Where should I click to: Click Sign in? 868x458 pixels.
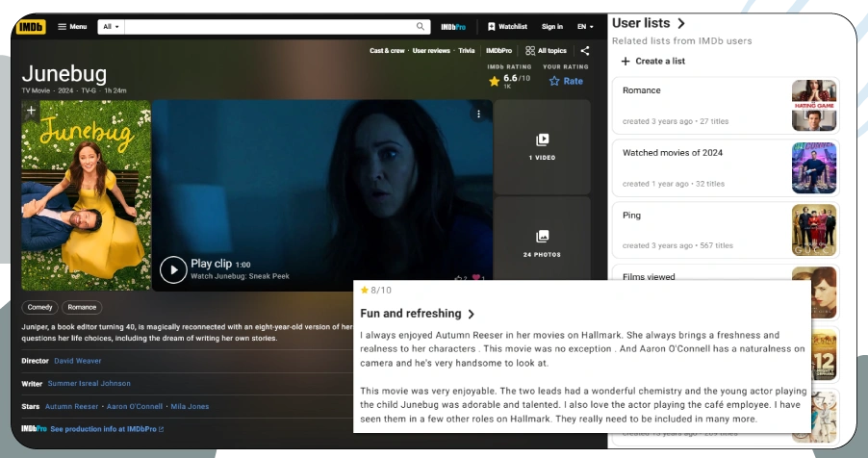tap(552, 27)
